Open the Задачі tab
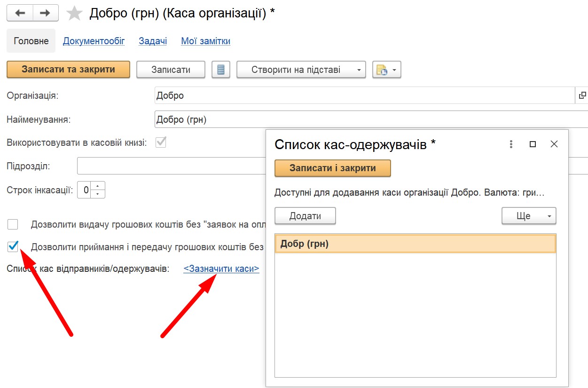Image resolution: width=588 pixels, height=388 pixels. [x=153, y=41]
